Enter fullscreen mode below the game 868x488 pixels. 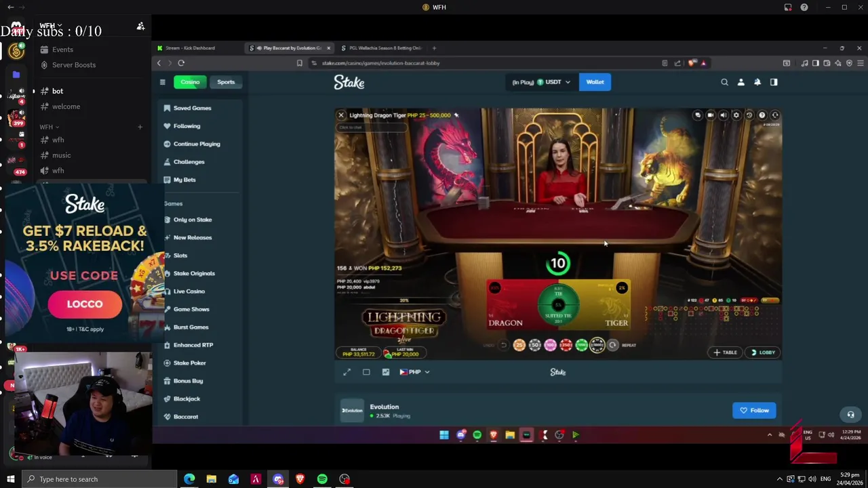(x=347, y=372)
